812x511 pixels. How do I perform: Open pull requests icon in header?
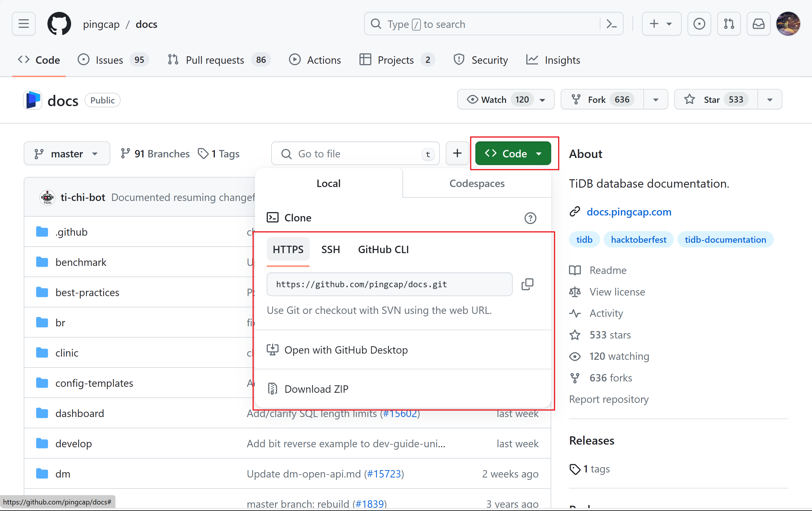[729, 24]
